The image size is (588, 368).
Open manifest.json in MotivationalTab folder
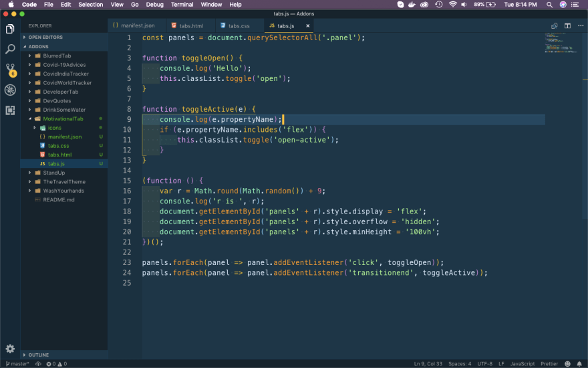tap(64, 136)
